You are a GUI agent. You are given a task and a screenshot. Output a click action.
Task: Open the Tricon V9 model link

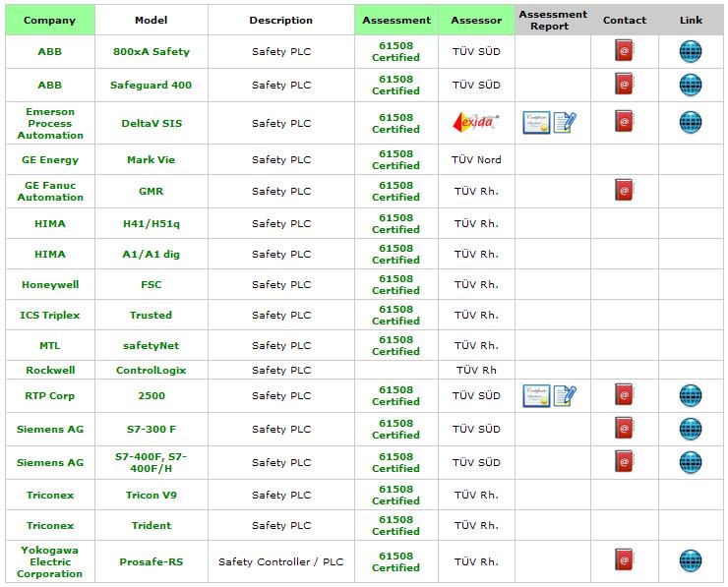(x=152, y=496)
